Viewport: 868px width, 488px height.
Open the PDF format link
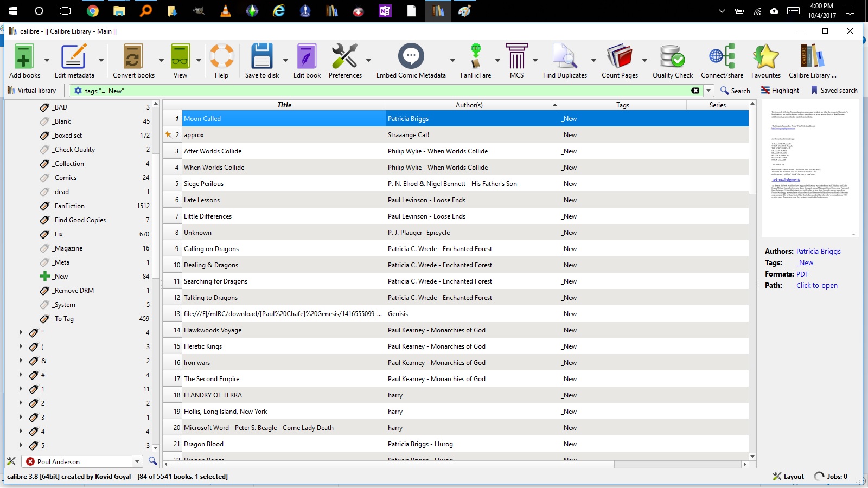tap(802, 274)
